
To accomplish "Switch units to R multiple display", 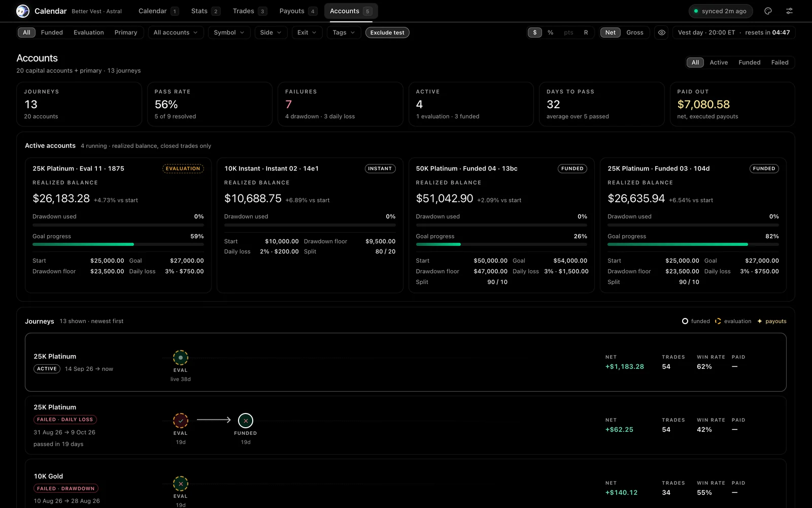I will click(x=586, y=33).
